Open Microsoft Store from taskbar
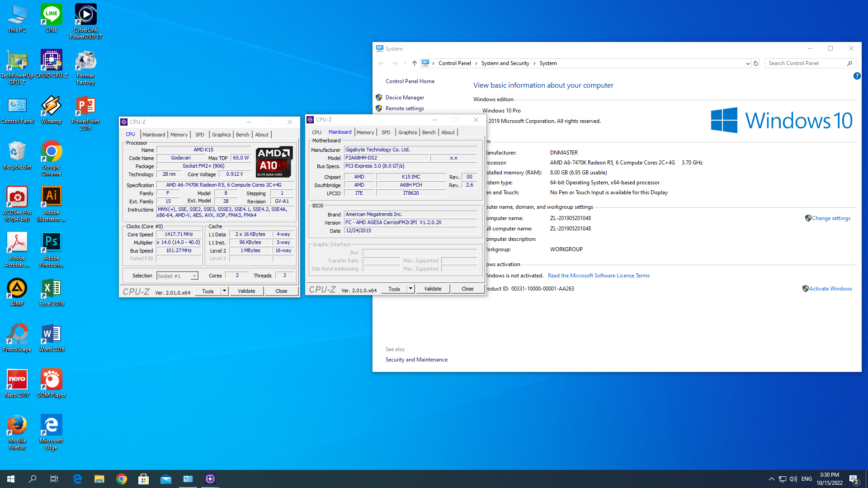 144,479
